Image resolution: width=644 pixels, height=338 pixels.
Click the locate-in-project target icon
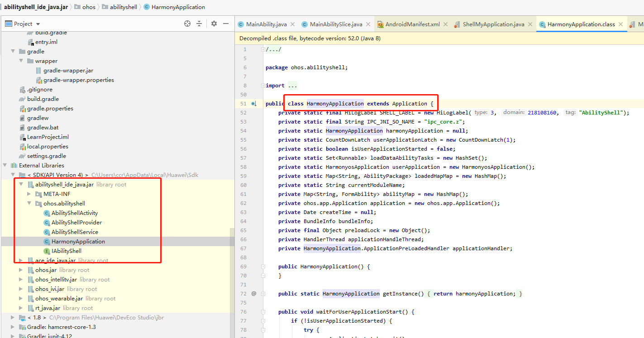[x=187, y=24]
